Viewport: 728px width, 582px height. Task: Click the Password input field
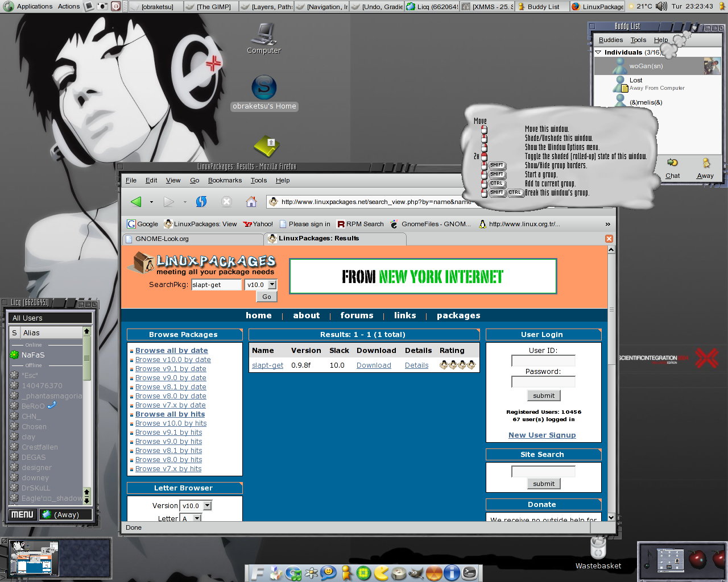pos(543,382)
